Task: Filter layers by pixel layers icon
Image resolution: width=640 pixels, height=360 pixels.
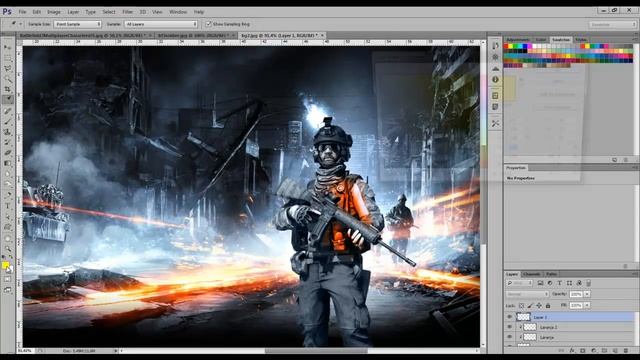Action: point(540,283)
